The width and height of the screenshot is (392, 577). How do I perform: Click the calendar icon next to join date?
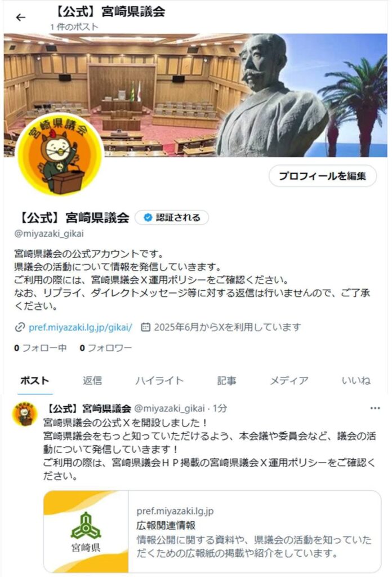click(146, 327)
